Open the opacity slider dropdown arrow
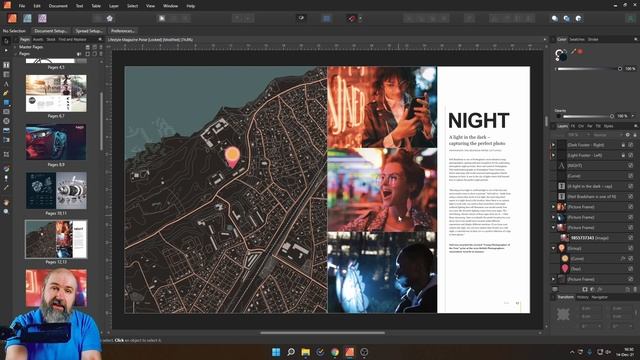The height and width of the screenshot is (360, 640). [633, 116]
